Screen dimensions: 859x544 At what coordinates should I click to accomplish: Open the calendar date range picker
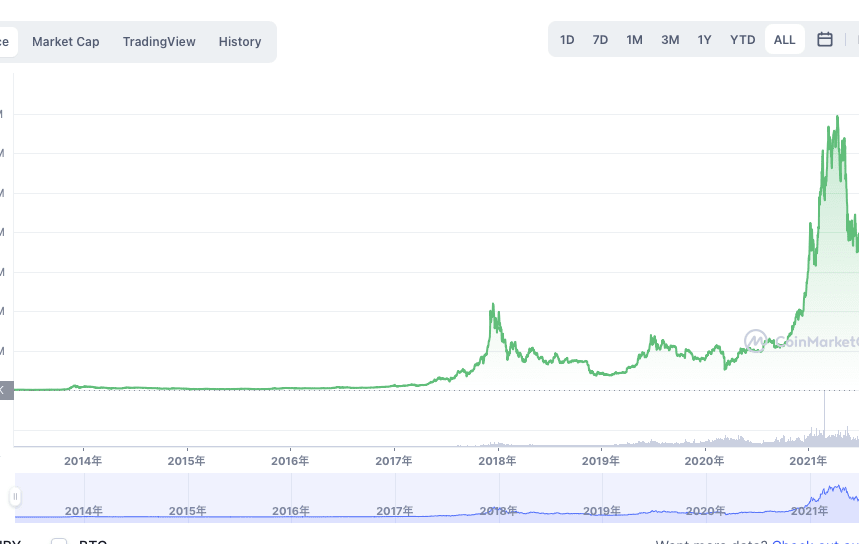(825, 40)
